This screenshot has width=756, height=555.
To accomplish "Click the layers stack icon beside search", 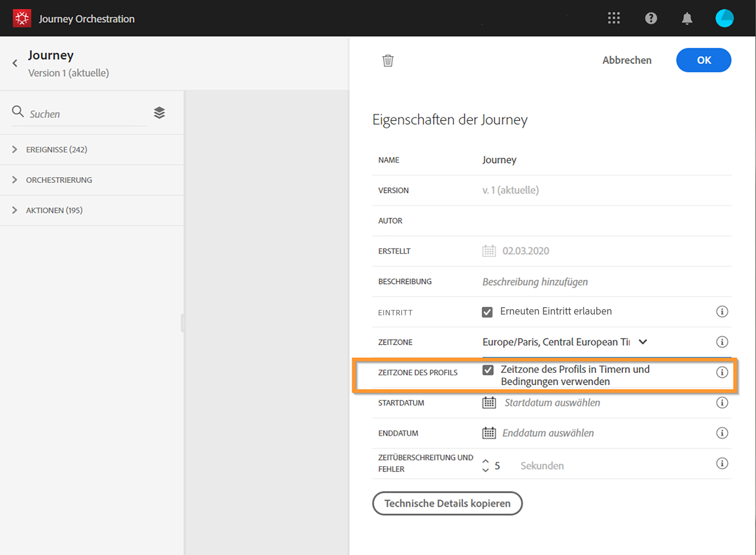I will [159, 113].
